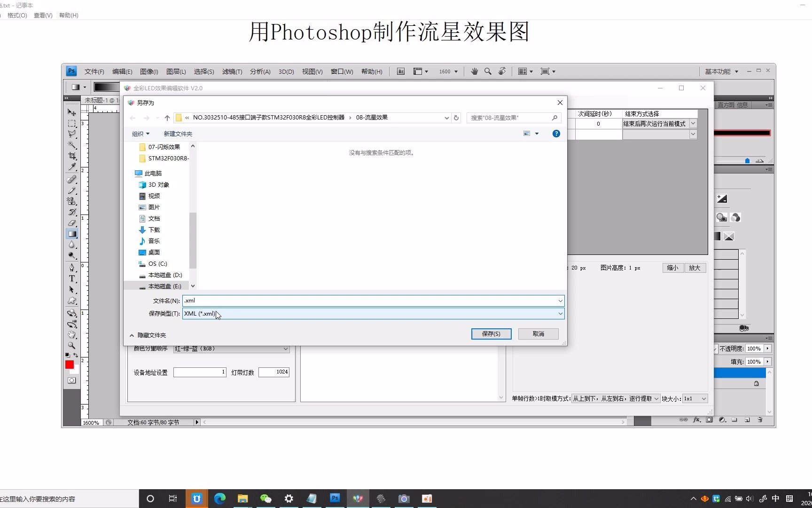
Task: Open Photoshop 文件(F) menu
Action: [x=94, y=71]
